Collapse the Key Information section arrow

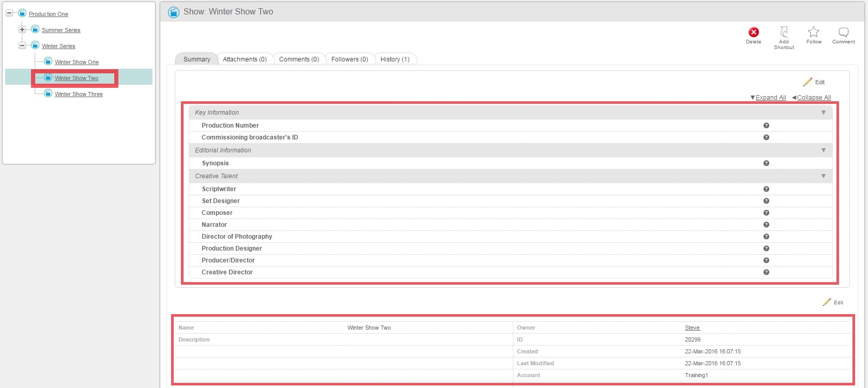click(824, 113)
